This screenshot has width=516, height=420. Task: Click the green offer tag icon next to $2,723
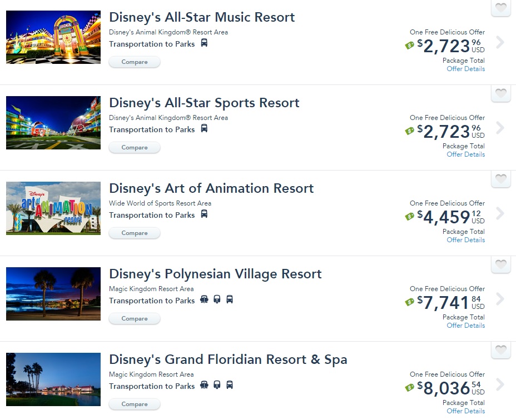[x=410, y=46]
